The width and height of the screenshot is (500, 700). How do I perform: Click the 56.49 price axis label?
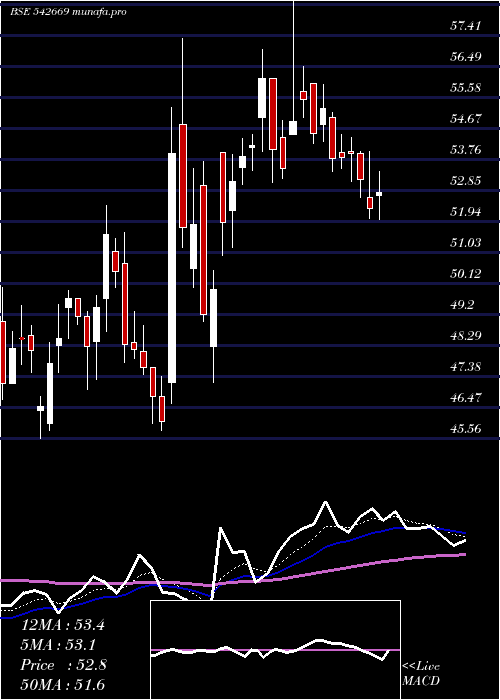465,57
